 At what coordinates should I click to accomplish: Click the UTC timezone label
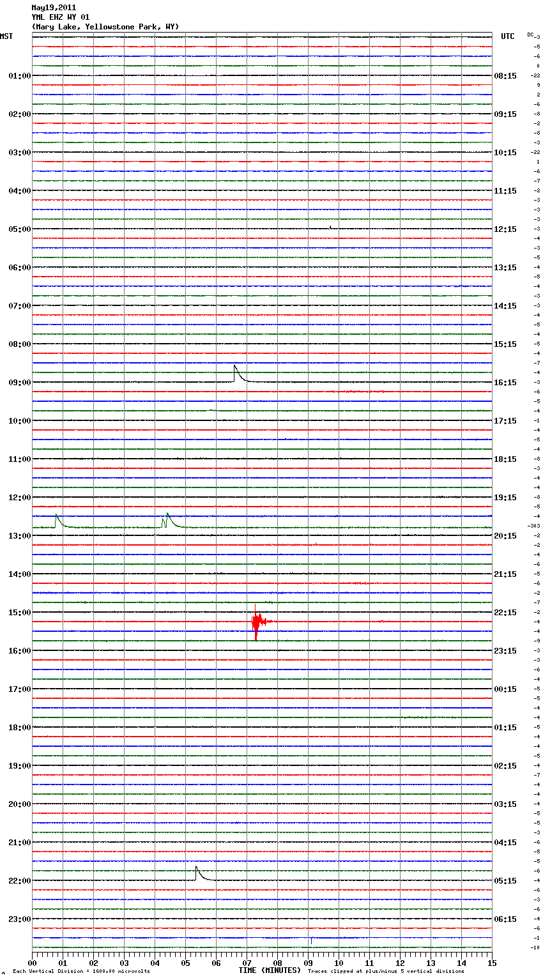tap(507, 36)
